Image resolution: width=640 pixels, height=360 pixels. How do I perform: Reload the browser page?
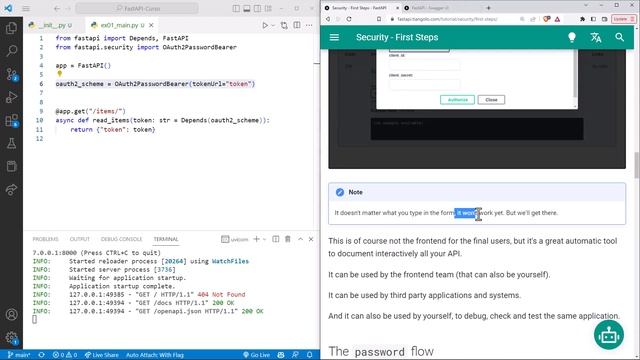(349, 19)
